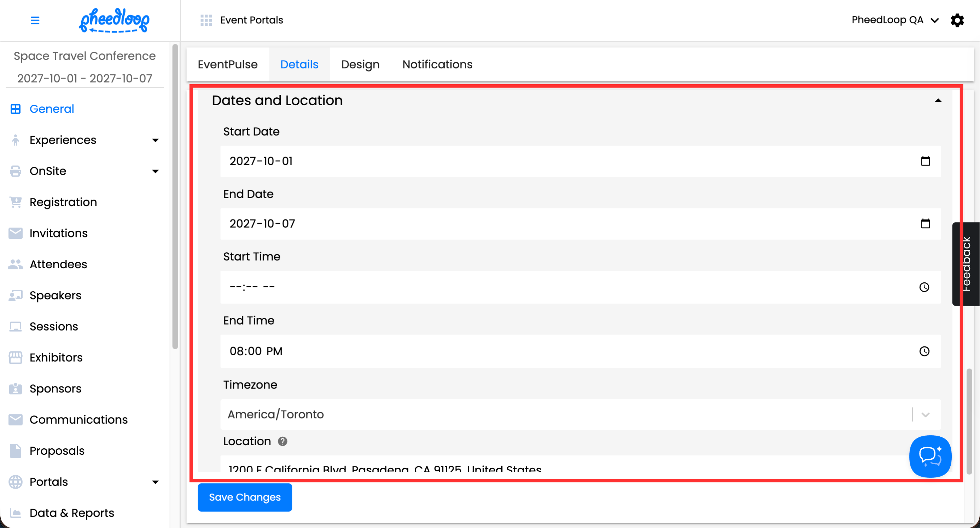Open the Feedback side tab
This screenshot has height=528, width=980.
pos(966,264)
